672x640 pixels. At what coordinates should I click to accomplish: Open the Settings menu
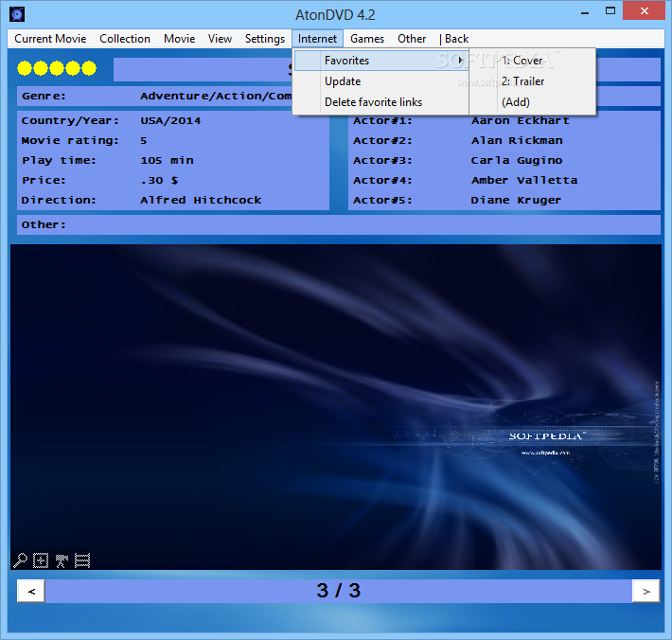click(x=264, y=39)
